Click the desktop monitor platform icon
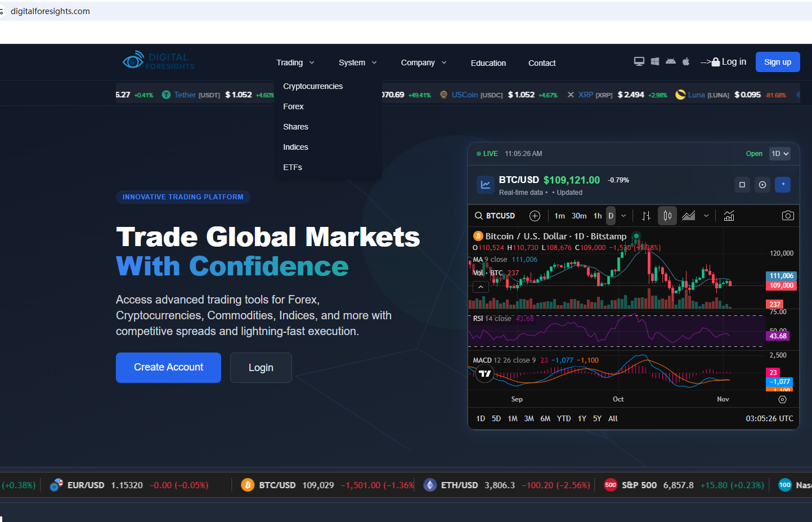 click(x=639, y=61)
